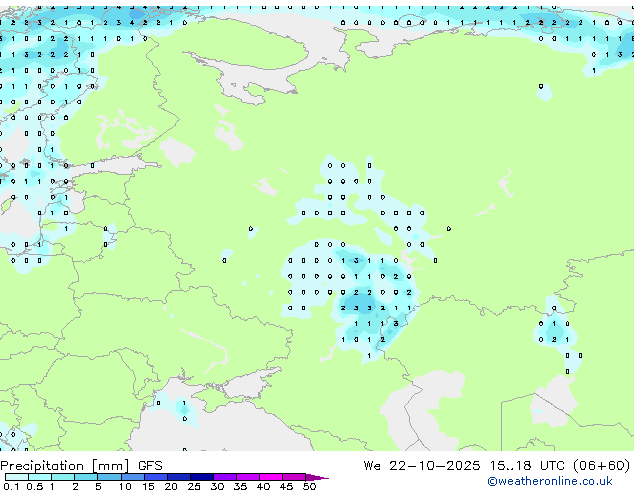Viewport: 634px width, 490px height.
Task: Choose the 20–25 mm dark blue swatch
Action: coord(179,477)
